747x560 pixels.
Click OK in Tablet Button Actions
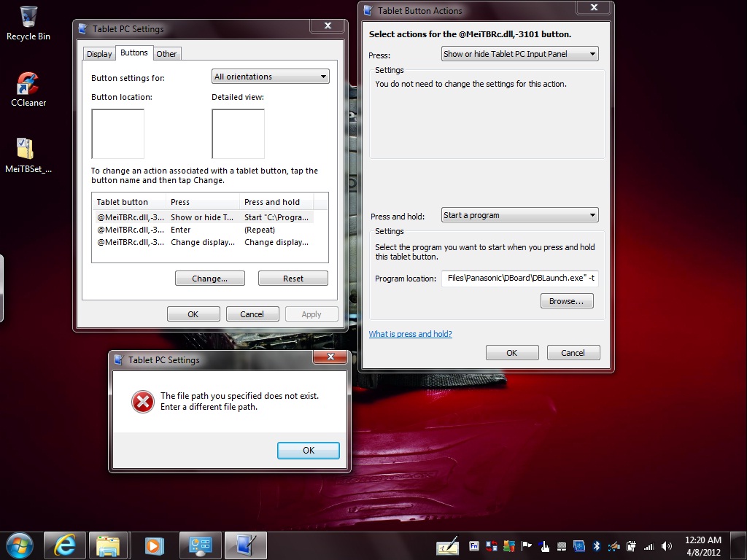[x=511, y=353]
